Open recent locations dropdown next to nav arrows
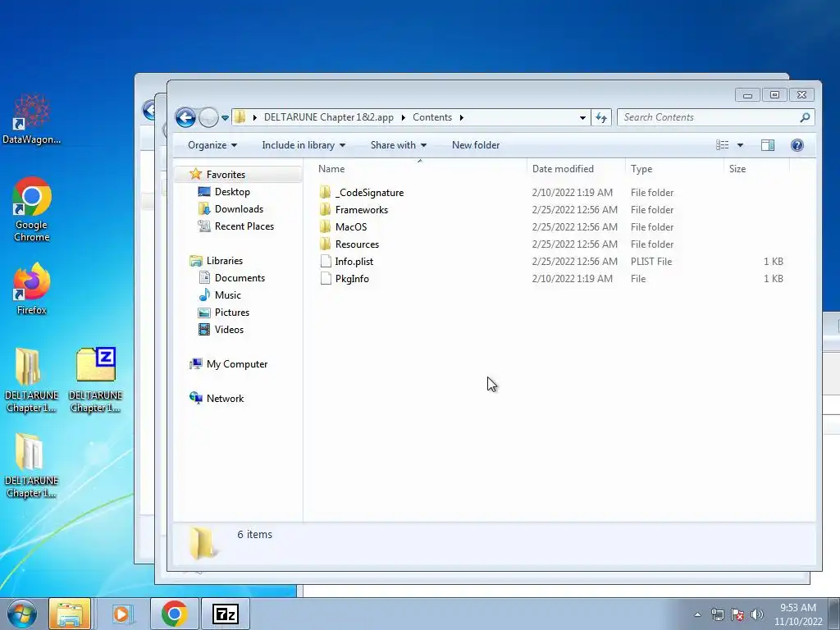This screenshot has width=840, height=630. (225, 118)
